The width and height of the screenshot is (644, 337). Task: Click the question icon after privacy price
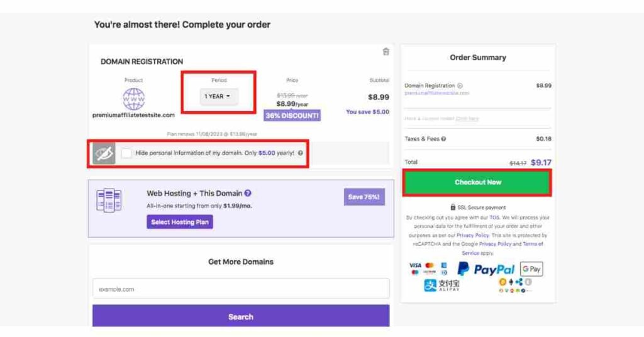pos(300,153)
